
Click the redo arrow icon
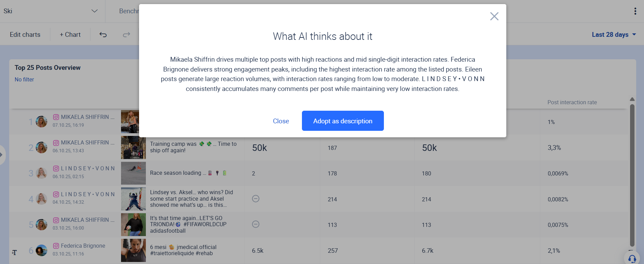click(x=126, y=34)
